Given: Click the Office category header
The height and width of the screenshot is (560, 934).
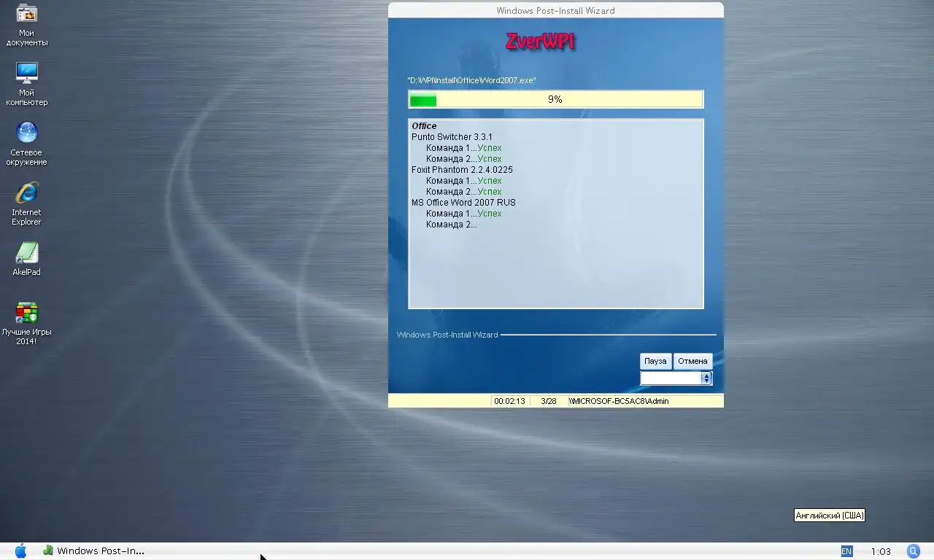Looking at the screenshot, I should pos(424,126).
